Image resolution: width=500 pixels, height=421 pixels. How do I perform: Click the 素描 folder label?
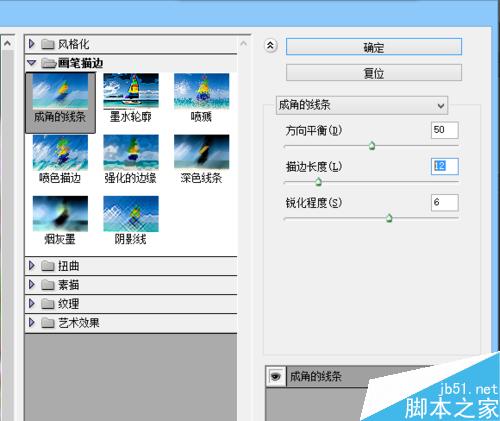point(69,285)
